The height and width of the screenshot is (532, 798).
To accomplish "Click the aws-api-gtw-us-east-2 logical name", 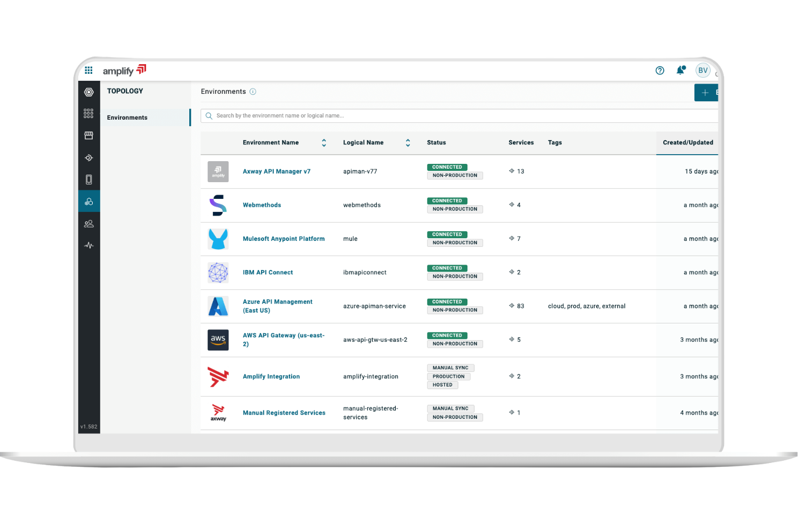I will (x=375, y=340).
